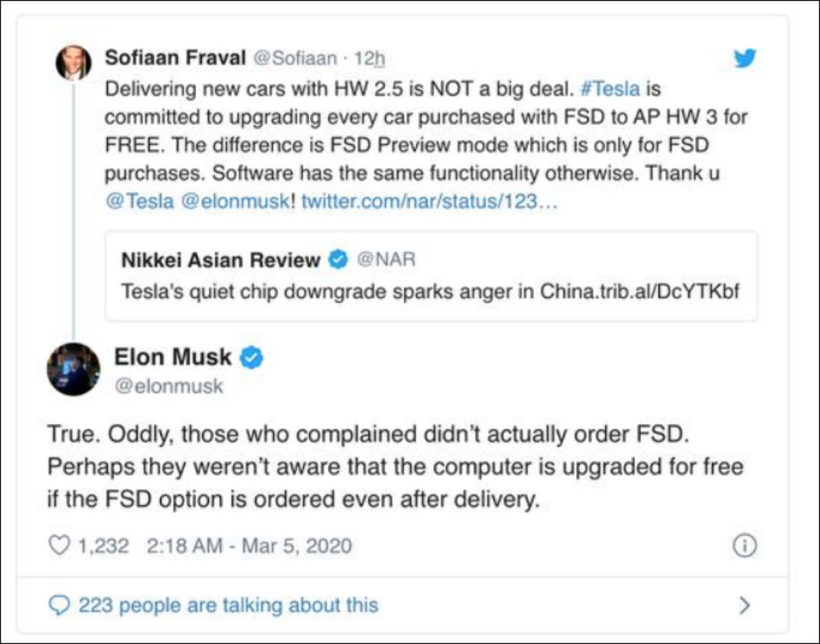Open Elon Musk's profile avatar
The image size is (820, 644).
click(74, 369)
